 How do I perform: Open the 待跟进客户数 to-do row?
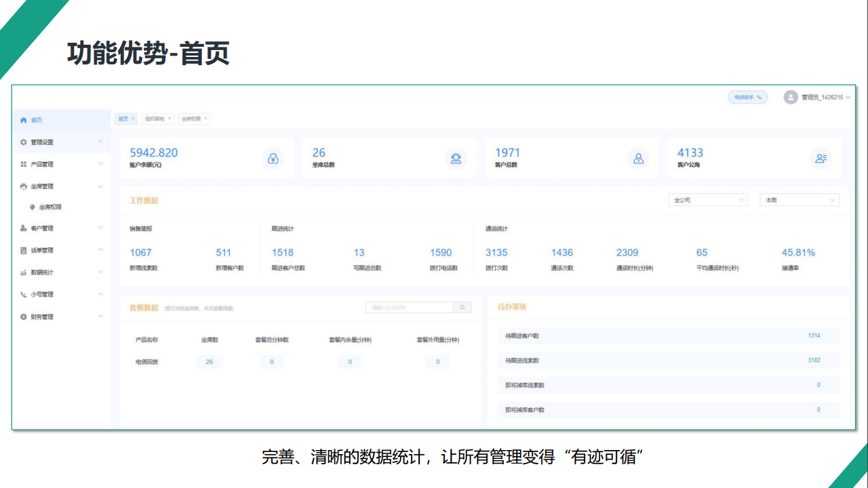point(668,335)
